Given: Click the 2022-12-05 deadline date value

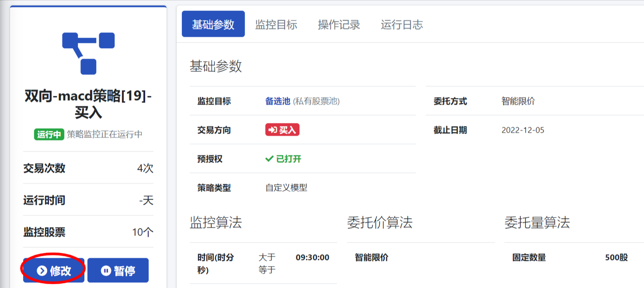Looking at the screenshot, I should (522, 130).
